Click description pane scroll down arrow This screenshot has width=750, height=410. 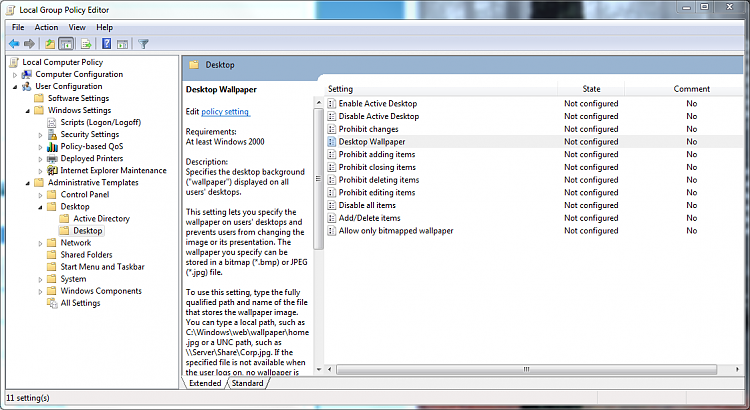[x=319, y=369]
